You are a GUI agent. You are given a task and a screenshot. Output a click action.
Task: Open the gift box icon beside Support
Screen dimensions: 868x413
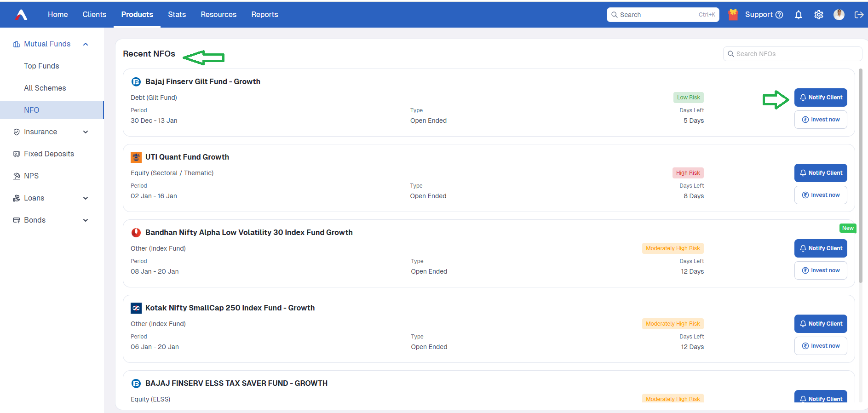(733, 15)
